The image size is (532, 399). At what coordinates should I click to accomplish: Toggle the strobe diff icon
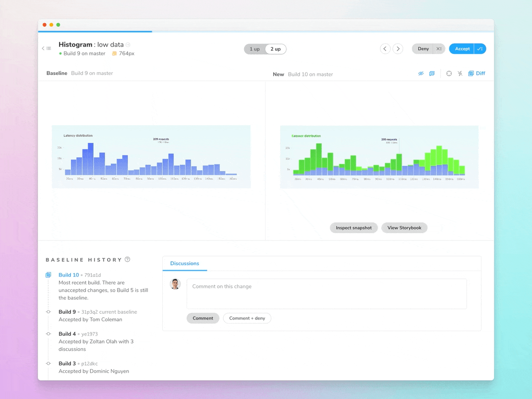coord(460,74)
